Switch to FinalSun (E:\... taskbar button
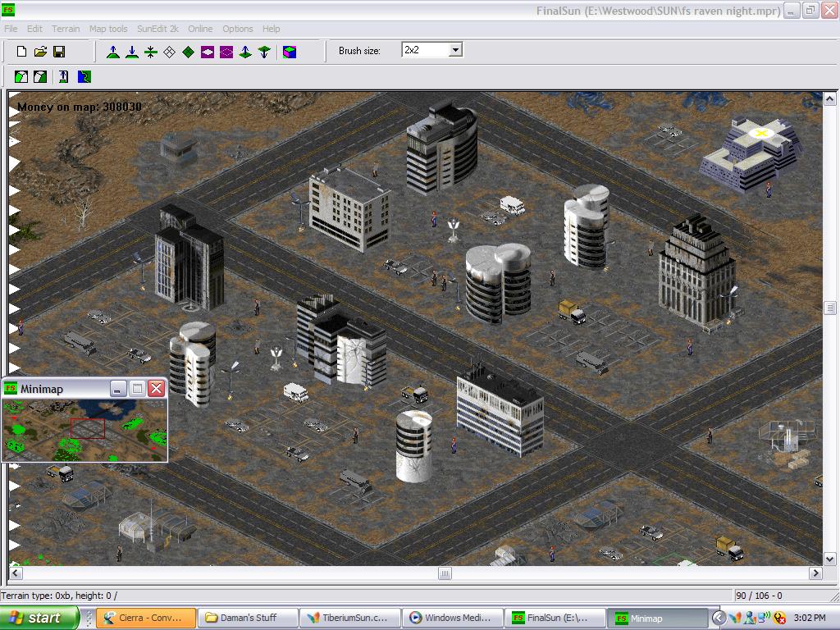The width and height of the screenshot is (840, 630). pyautogui.click(x=555, y=618)
